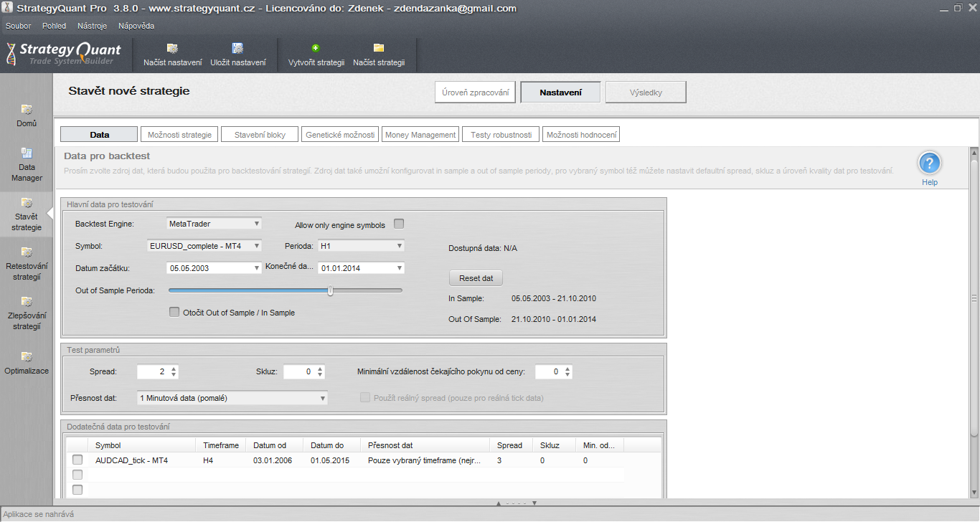This screenshot has height=522, width=980.
Task: Switch to Možnosti hodnocení tab
Action: coord(581,134)
